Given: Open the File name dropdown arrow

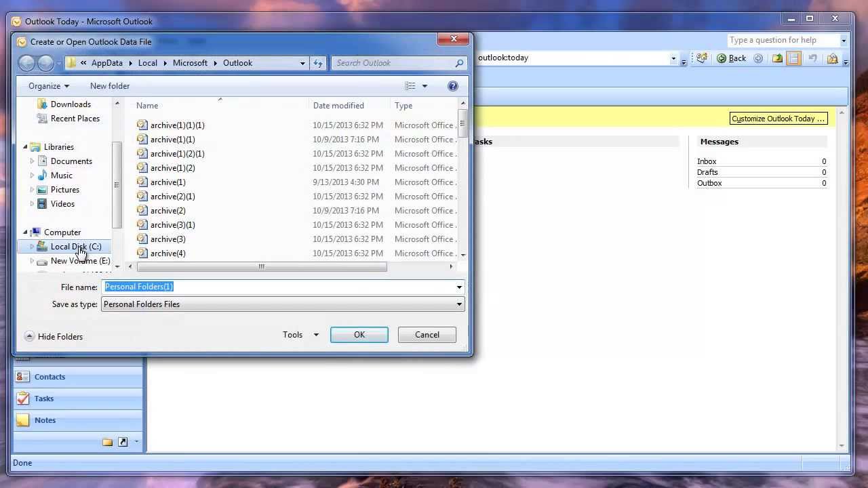Looking at the screenshot, I should pos(459,287).
